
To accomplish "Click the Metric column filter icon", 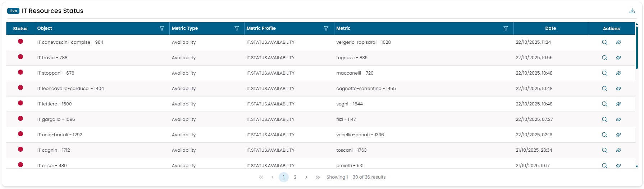I will click(x=506, y=28).
